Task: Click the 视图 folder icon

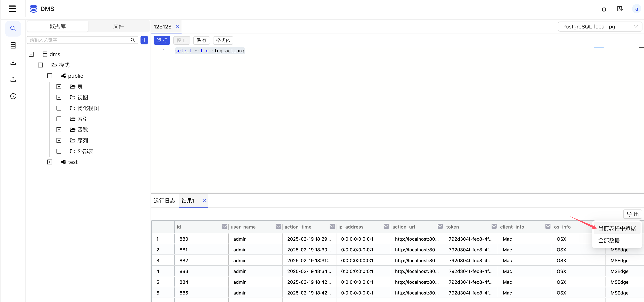Action: point(73,97)
